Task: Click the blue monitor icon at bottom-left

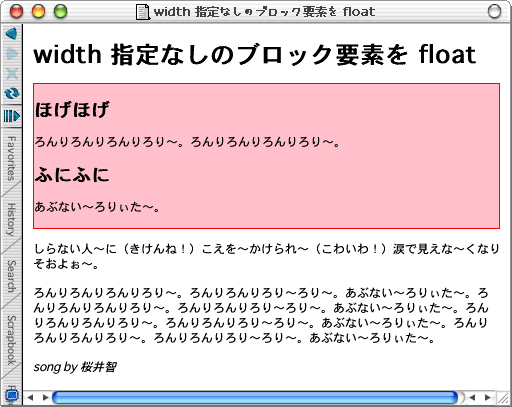Action: [12, 396]
